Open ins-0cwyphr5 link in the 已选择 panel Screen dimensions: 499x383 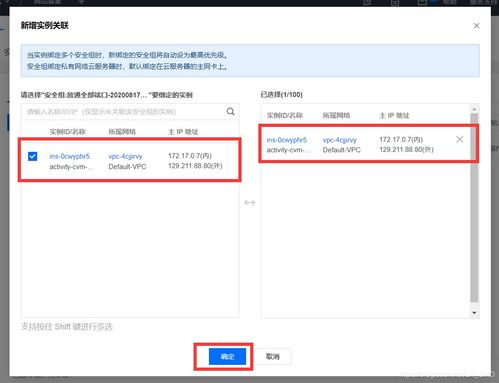click(x=287, y=140)
